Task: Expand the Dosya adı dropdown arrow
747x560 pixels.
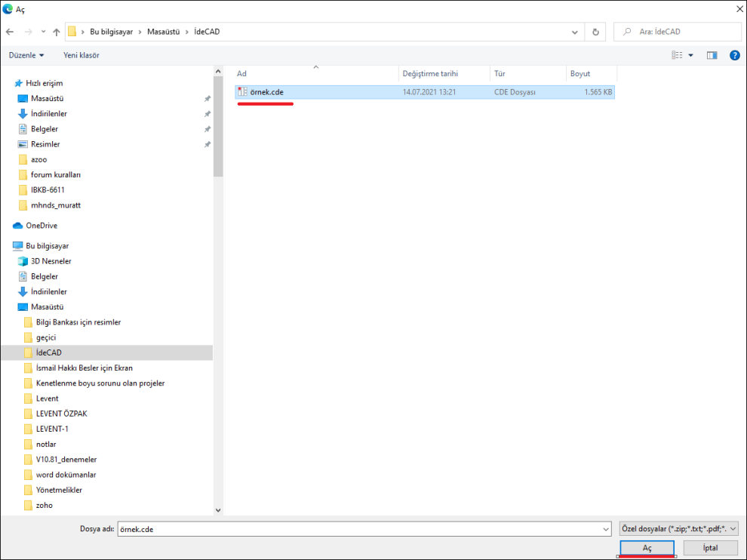Action: pos(606,529)
